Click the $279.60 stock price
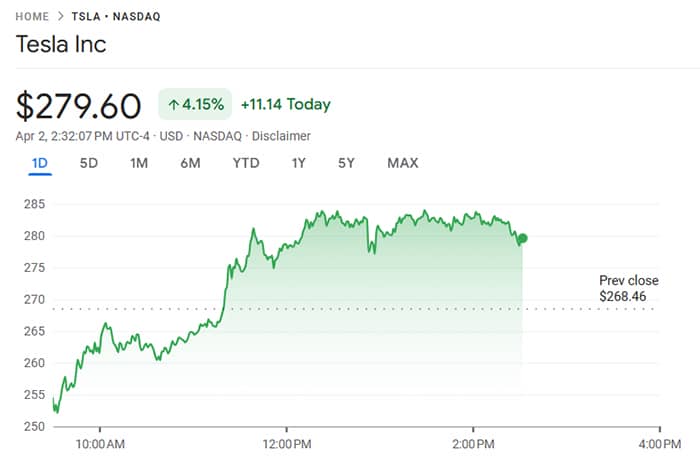Viewport: 700px width, 466px height. (x=81, y=105)
